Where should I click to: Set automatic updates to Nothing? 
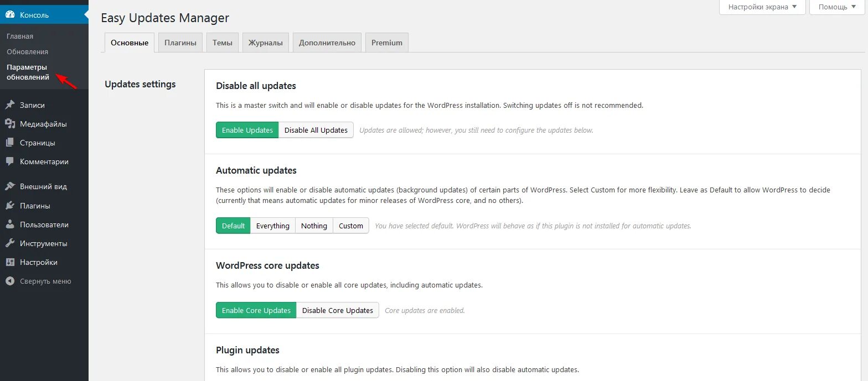(x=314, y=226)
